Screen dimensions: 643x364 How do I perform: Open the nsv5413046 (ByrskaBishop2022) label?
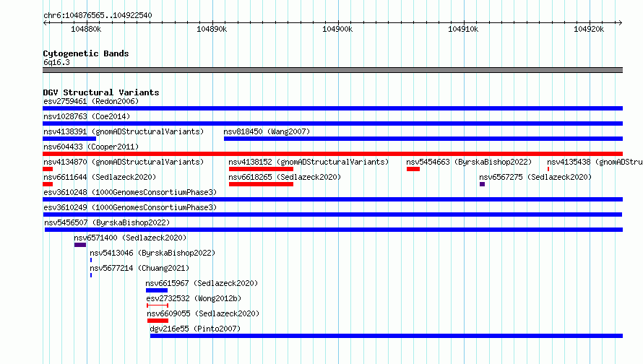click(152, 253)
